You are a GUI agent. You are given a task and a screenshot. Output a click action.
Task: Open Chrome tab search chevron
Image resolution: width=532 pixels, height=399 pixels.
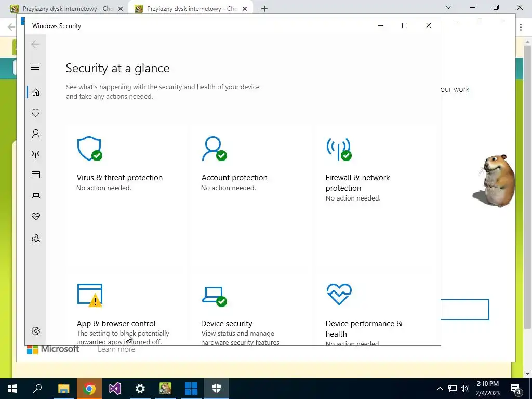click(448, 7)
